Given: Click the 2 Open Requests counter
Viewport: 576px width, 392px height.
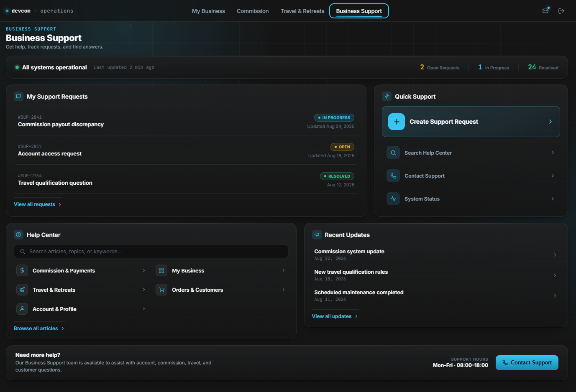Looking at the screenshot, I should (440, 67).
